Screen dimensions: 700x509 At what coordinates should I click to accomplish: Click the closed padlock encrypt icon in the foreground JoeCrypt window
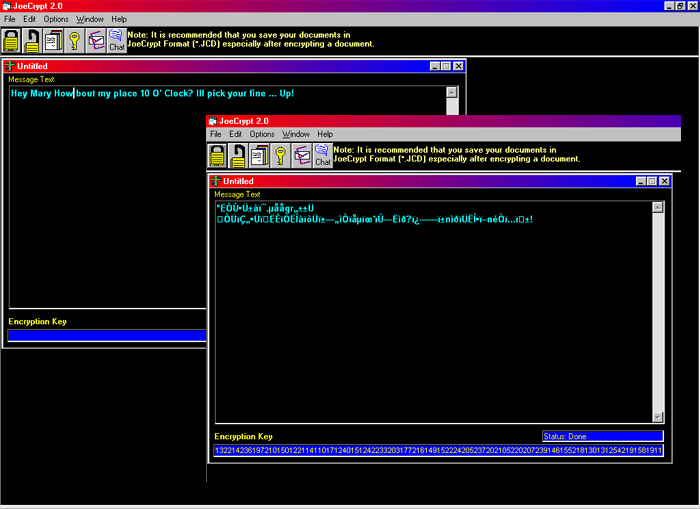pyautogui.click(x=217, y=155)
